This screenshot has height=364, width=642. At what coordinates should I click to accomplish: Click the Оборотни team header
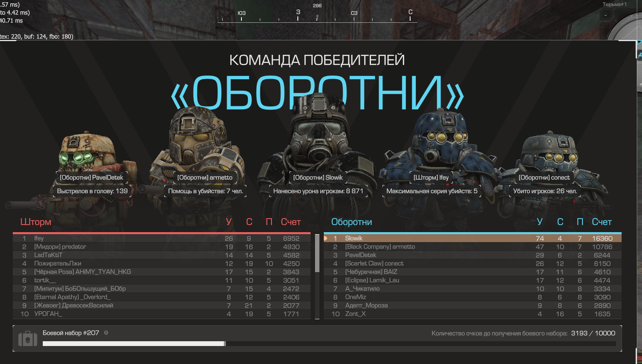coord(351,222)
